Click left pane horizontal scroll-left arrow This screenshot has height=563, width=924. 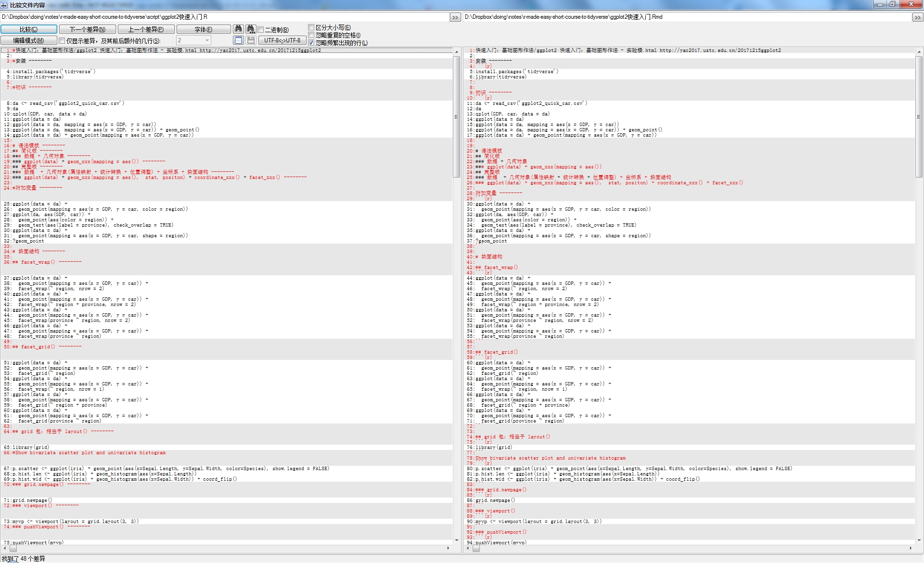(5, 548)
